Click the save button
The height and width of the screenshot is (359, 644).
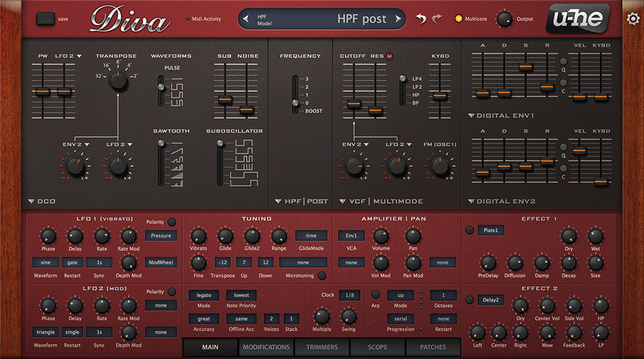[46, 19]
